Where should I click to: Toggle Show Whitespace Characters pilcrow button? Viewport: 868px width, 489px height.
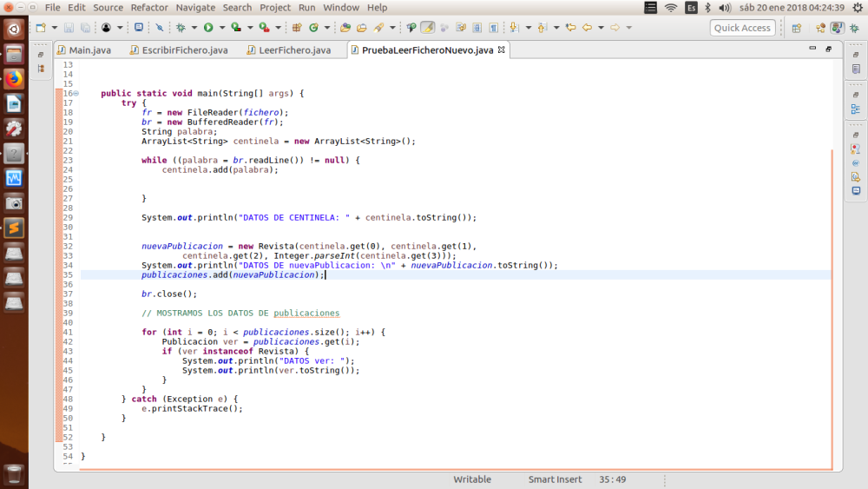click(493, 28)
